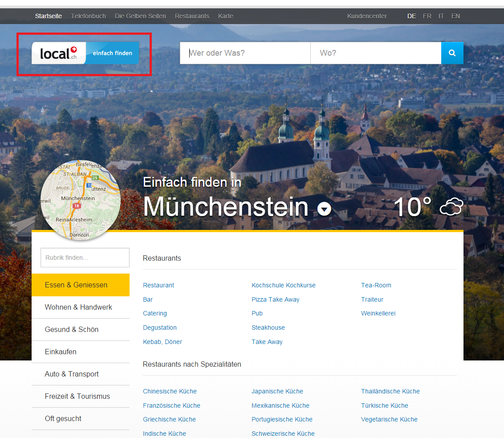The width and height of the screenshot is (504, 438).
Task: Click the 10° temperature reading
Action: [x=413, y=207]
